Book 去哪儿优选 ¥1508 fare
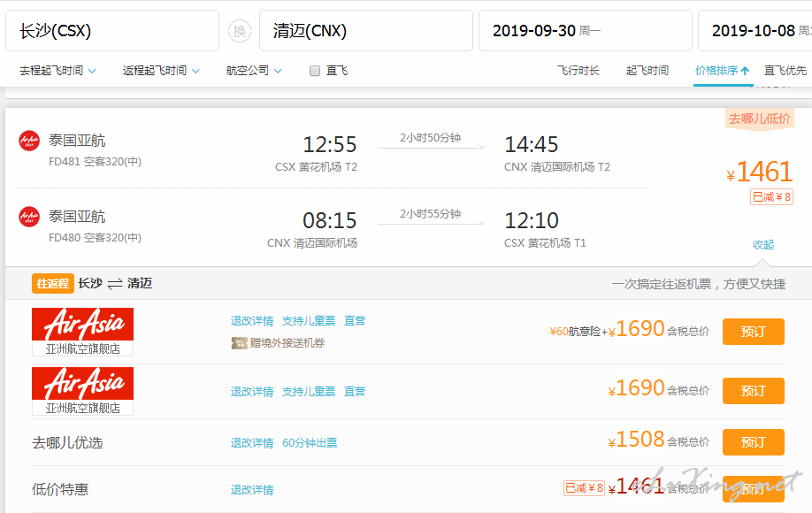This screenshot has width=812, height=513. [754, 442]
